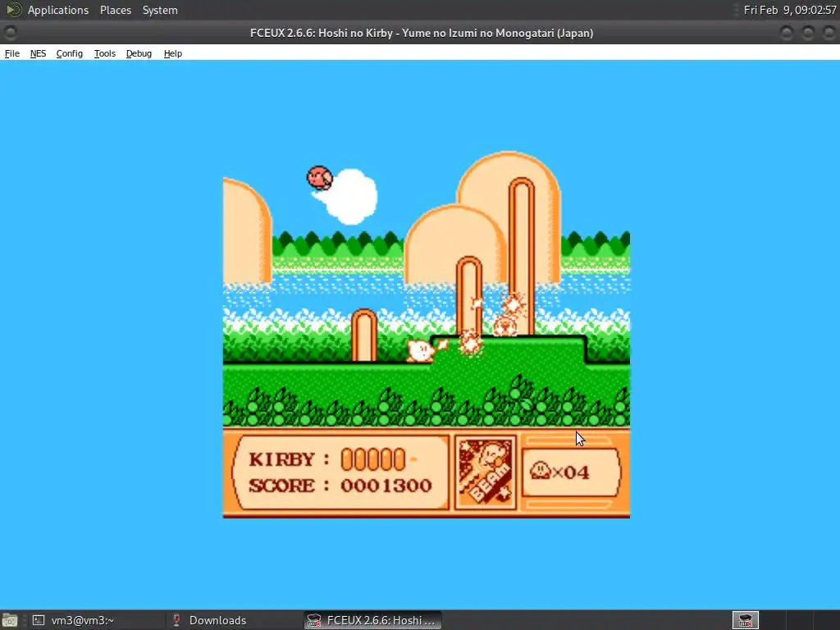Open the Applications menu in top panel
Viewport: 840px width, 630px height.
[x=58, y=10]
